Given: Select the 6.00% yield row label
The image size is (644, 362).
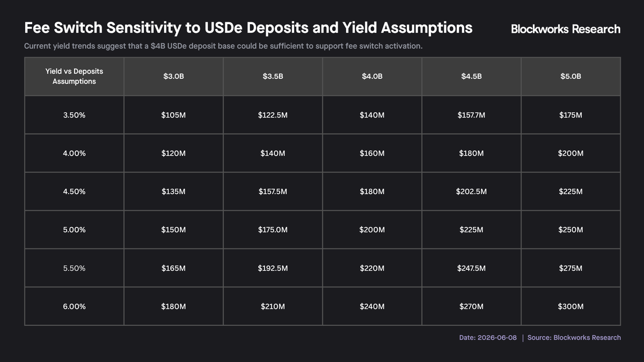Looking at the screenshot, I should click(x=74, y=306).
